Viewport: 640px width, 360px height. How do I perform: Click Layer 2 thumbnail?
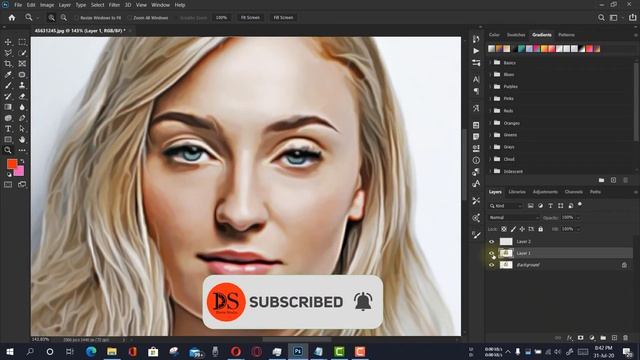506,242
